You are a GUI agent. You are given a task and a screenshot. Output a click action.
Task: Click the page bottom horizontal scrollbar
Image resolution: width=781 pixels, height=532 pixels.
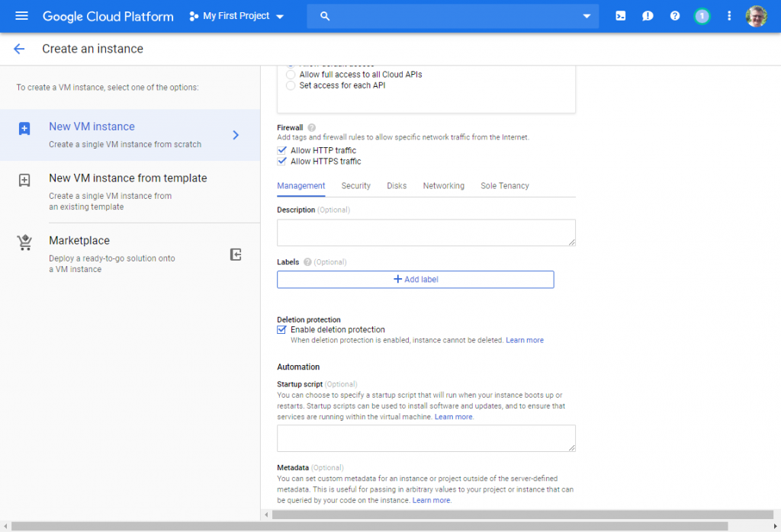(x=370, y=526)
